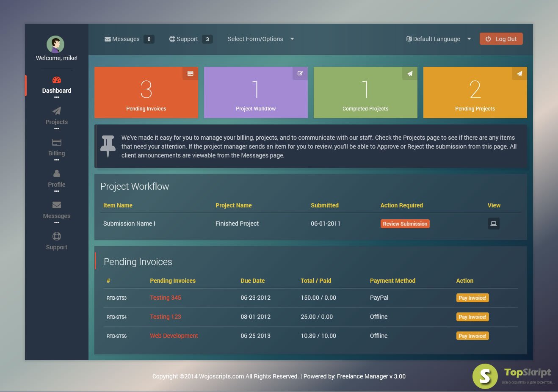Viewport: 558px width, 392px height.
Task: Click the Projects paper plane icon
Action: click(57, 111)
